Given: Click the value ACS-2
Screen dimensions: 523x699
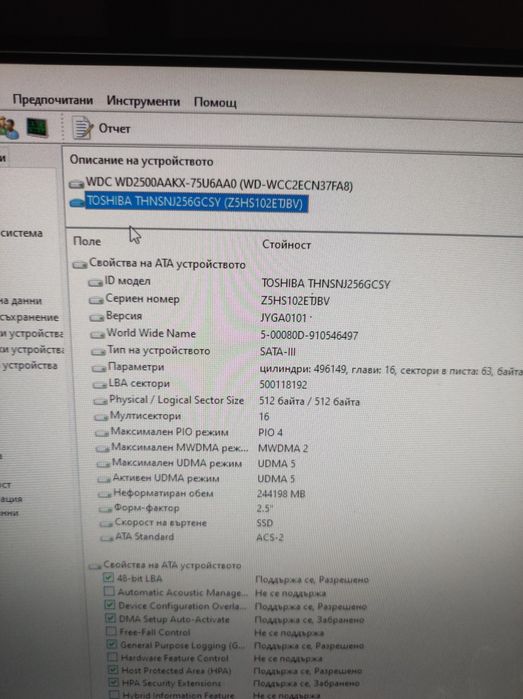Looking at the screenshot, I should pos(270,537).
